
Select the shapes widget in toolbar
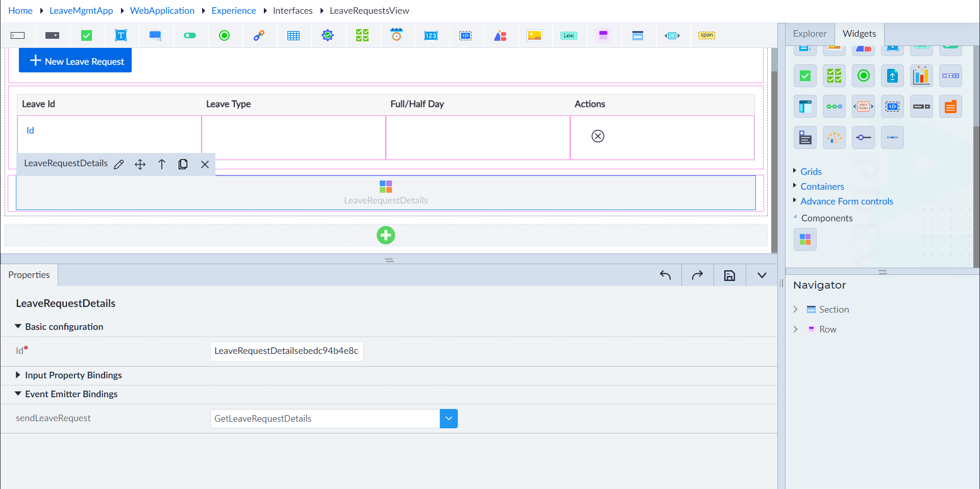(500, 35)
